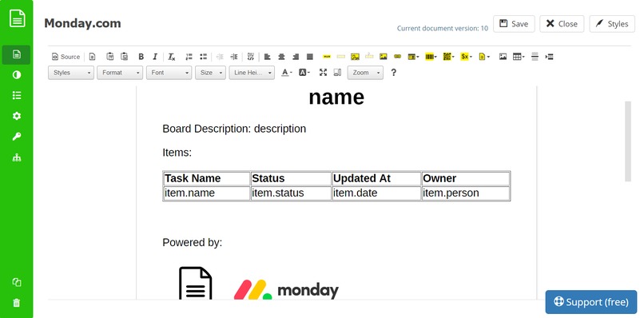The height and width of the screenshot is (318, 644).
Task: Click the Increase Indent icon
Action: [x=234, y=57]
